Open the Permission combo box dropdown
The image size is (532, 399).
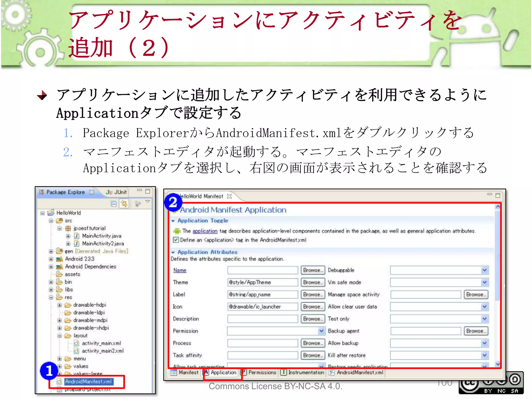point(321,331)
